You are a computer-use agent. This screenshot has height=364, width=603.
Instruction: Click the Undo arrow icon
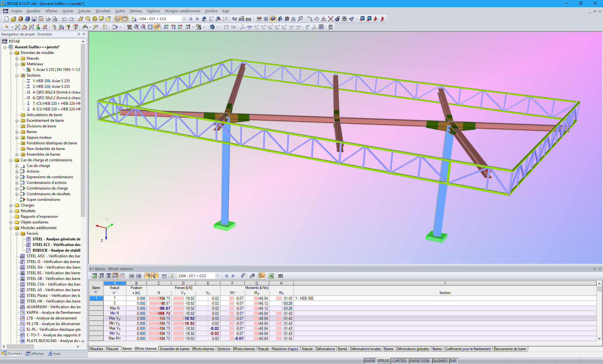pyautogui.click(x=64, y=19)
